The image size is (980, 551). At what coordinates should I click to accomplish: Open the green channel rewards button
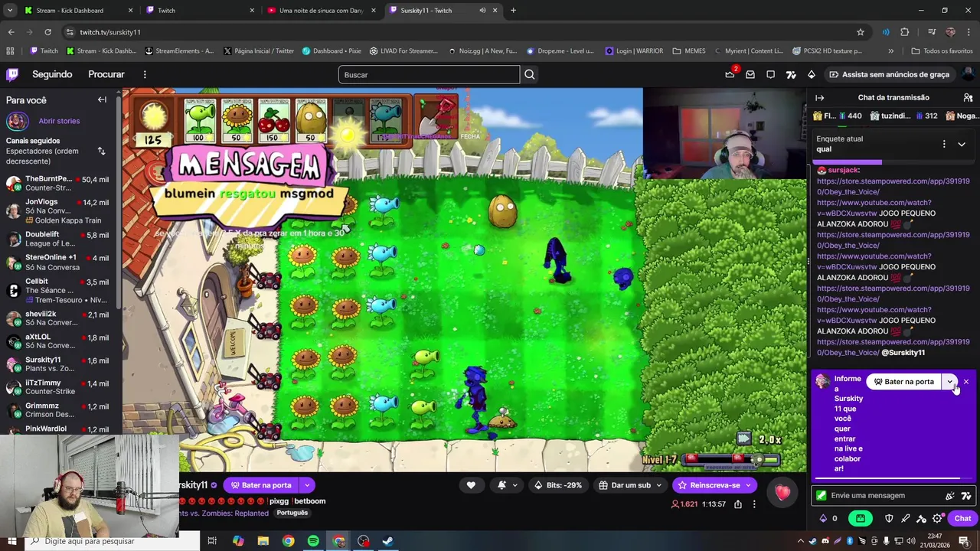[861, 518]
